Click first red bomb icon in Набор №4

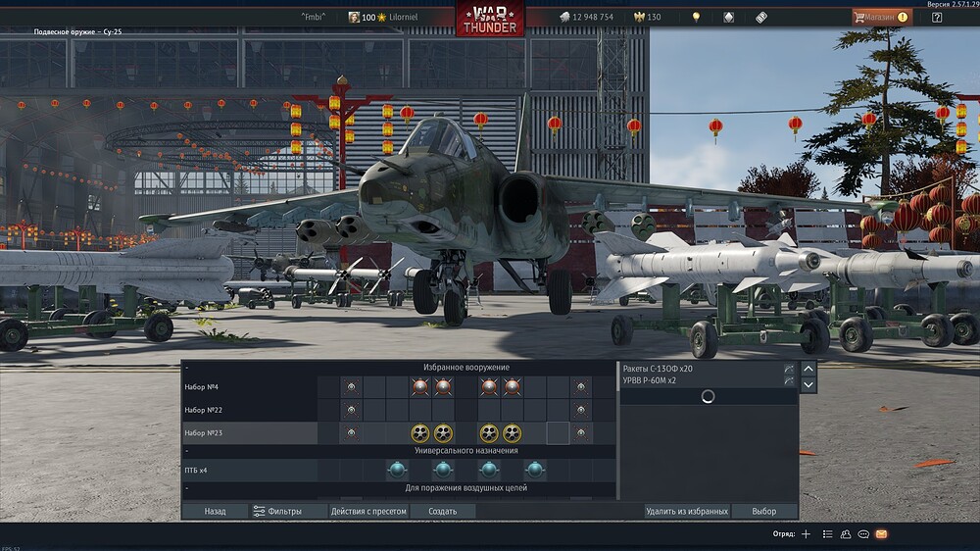[420, 387]
